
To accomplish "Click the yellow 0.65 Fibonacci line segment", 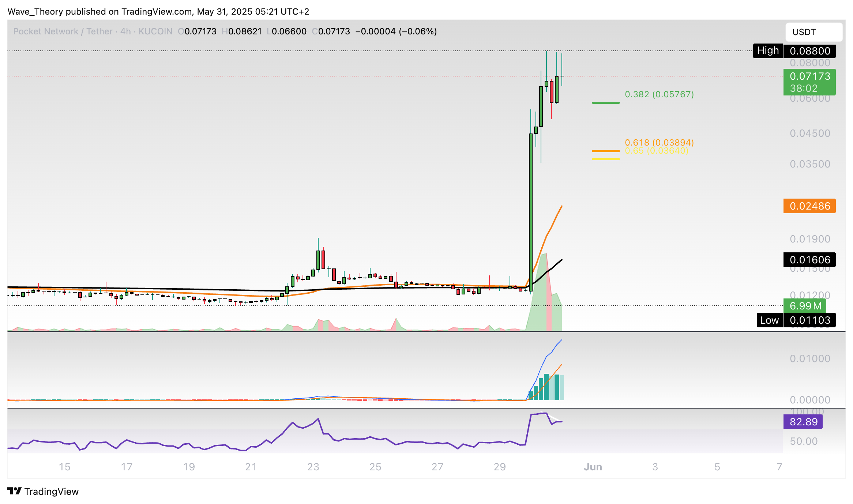I will (606, 159).
